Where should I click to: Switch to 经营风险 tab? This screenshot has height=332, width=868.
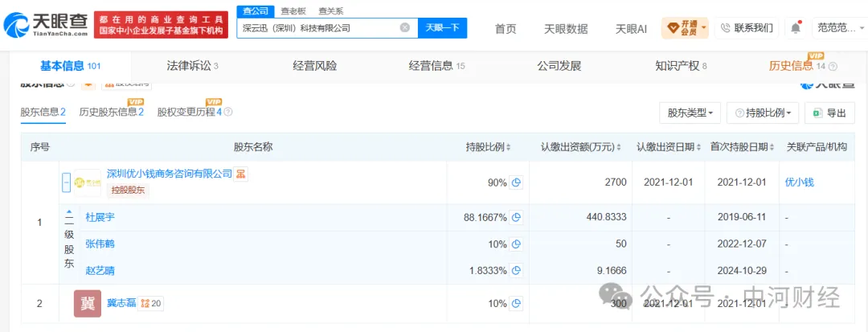pos(314,67)
